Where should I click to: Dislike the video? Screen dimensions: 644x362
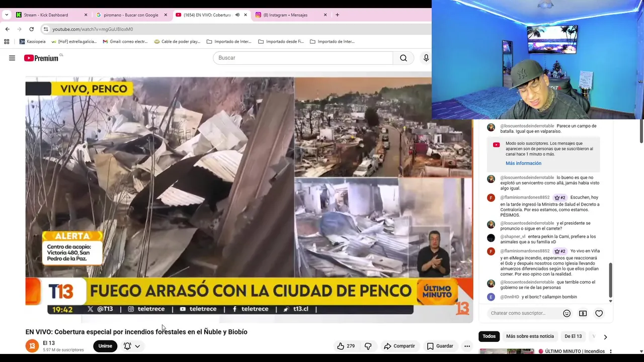pyautogui.click(x=368, y=346)
